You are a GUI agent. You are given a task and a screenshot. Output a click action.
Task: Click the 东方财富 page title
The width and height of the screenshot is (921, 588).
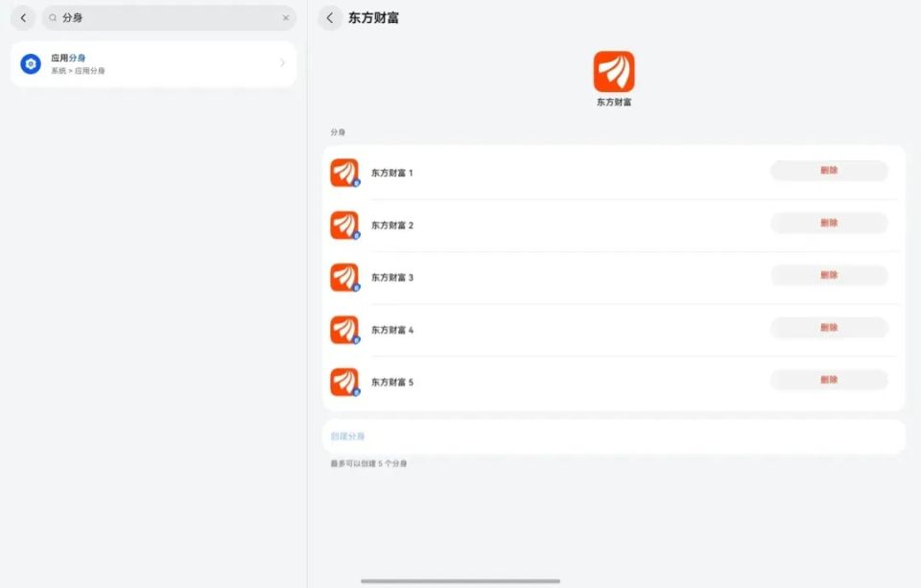[x=373, y=17]
